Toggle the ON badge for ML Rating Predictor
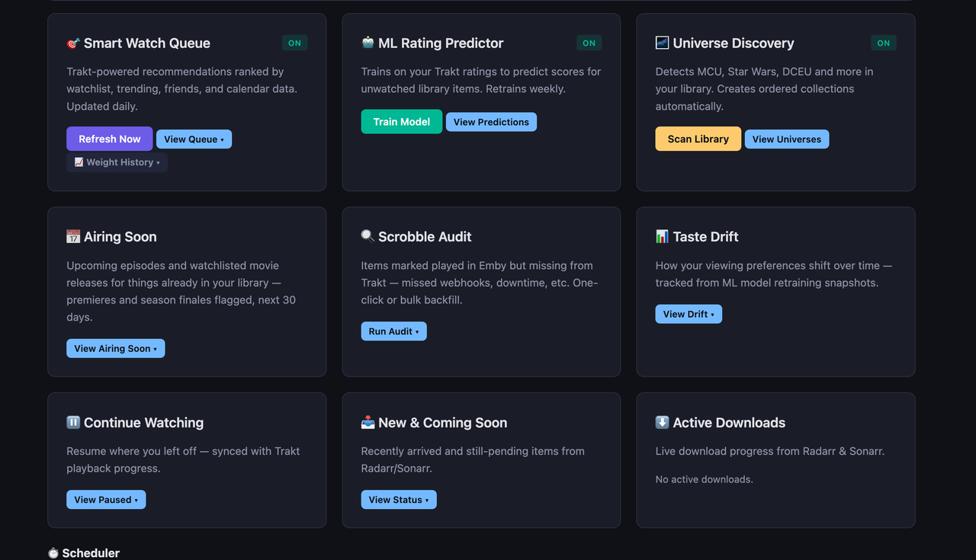Screen dimensions: 976x560 point(589,43)
